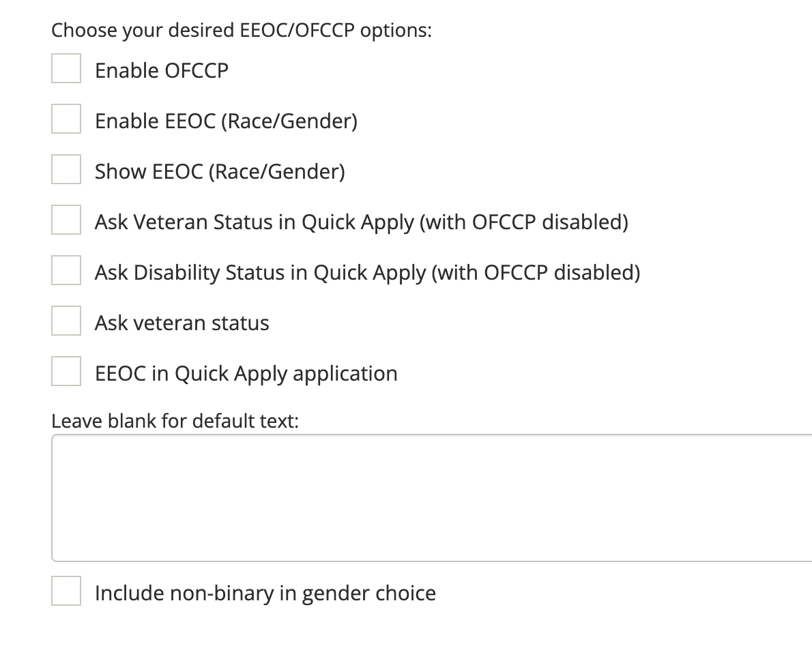Click 'Ask Disability Status in Quick Apply' label
This screenshot has height=659, width=812.
pyautogui.click(x=367, y=272)
